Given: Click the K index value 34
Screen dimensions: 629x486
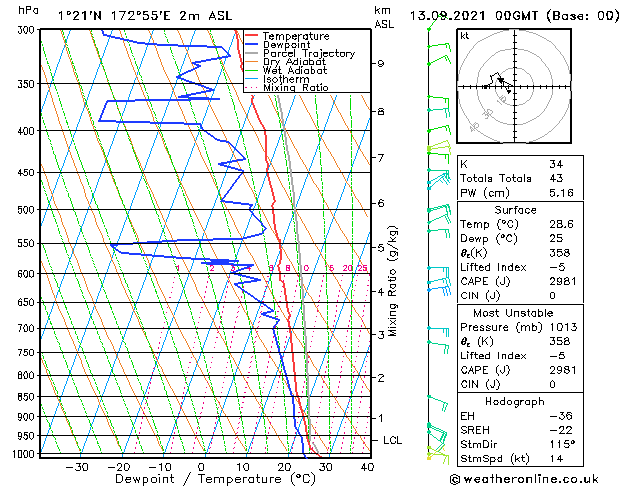Looking at the screenshot, I should click(x=556, y=164).
